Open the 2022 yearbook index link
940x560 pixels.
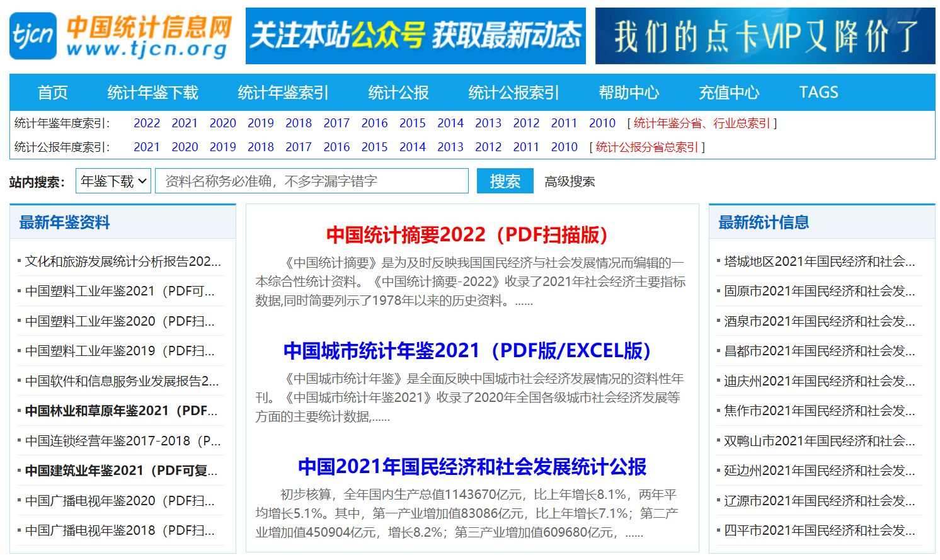pos(147,123)
